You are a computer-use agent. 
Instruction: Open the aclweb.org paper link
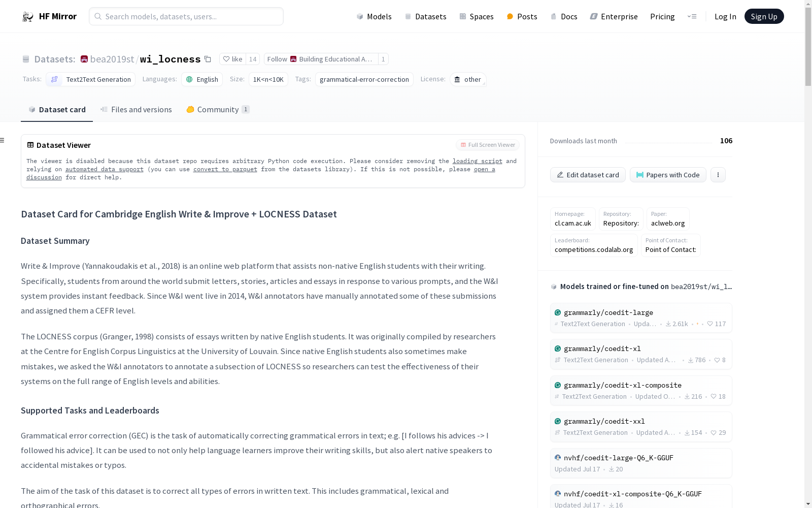668,219
